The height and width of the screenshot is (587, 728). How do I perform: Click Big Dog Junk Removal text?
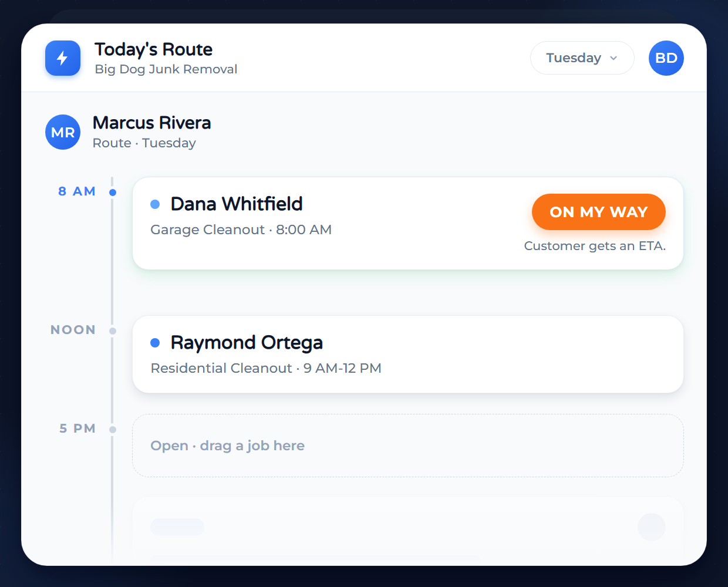[166, 69]
